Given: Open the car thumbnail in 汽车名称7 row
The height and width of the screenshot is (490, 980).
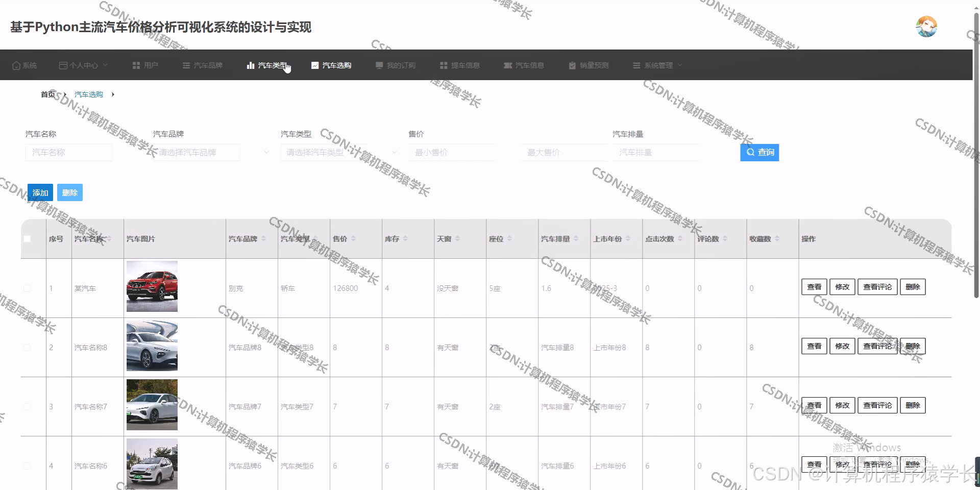Looking at the screenshot, I should (152, 405).
